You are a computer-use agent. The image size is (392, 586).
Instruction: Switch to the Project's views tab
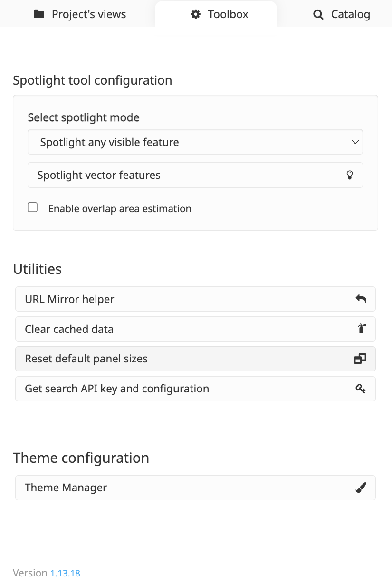coord(80,14)
